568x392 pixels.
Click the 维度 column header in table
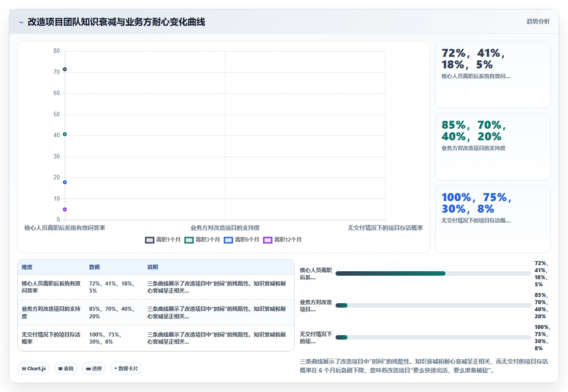(x=27, y=267)
